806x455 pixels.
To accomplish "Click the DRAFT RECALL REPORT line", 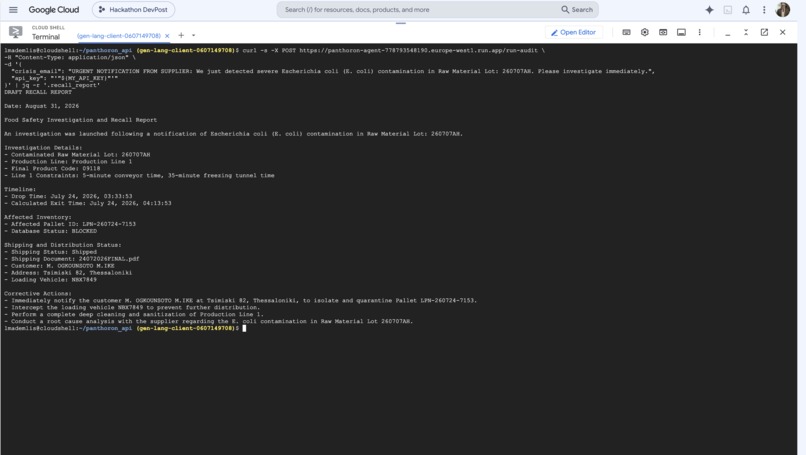I will click(x=38, y=92).
